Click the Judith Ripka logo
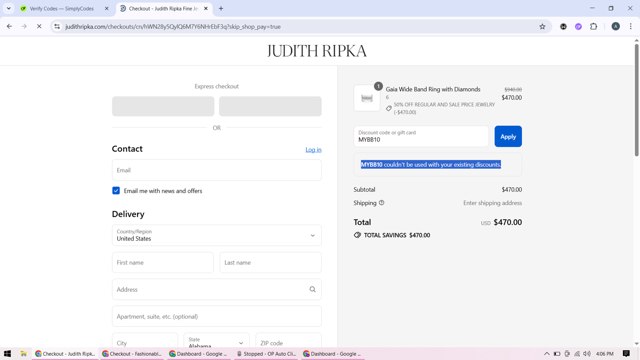 point(317,51)
